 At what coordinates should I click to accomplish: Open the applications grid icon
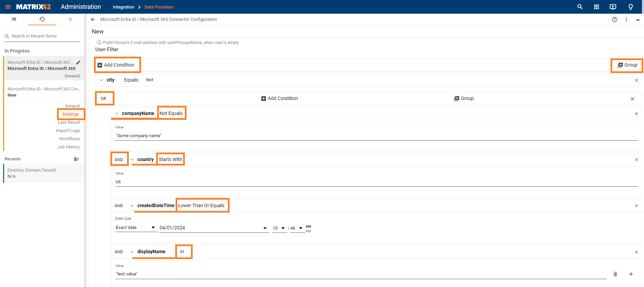pyautogui.click(x=597, y=7)
